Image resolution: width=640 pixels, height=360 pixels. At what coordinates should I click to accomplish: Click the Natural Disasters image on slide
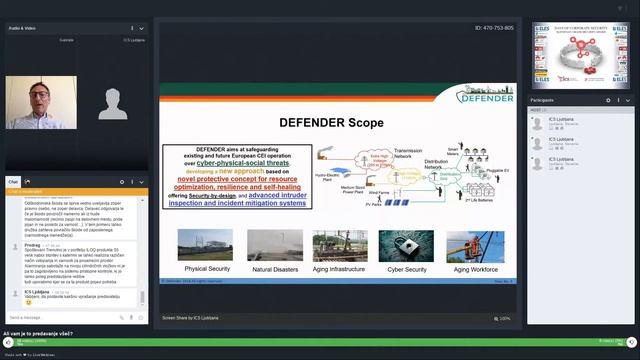coord(275,245)
